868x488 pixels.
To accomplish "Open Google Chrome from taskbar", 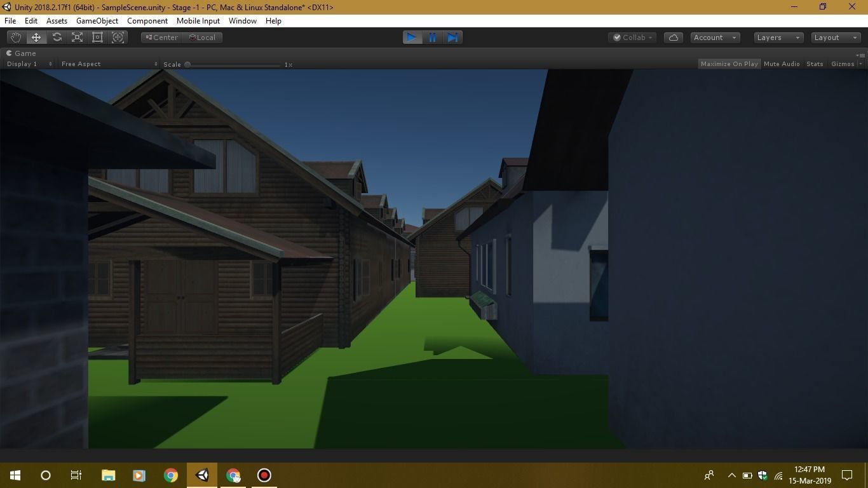I will tap(170, 475).
